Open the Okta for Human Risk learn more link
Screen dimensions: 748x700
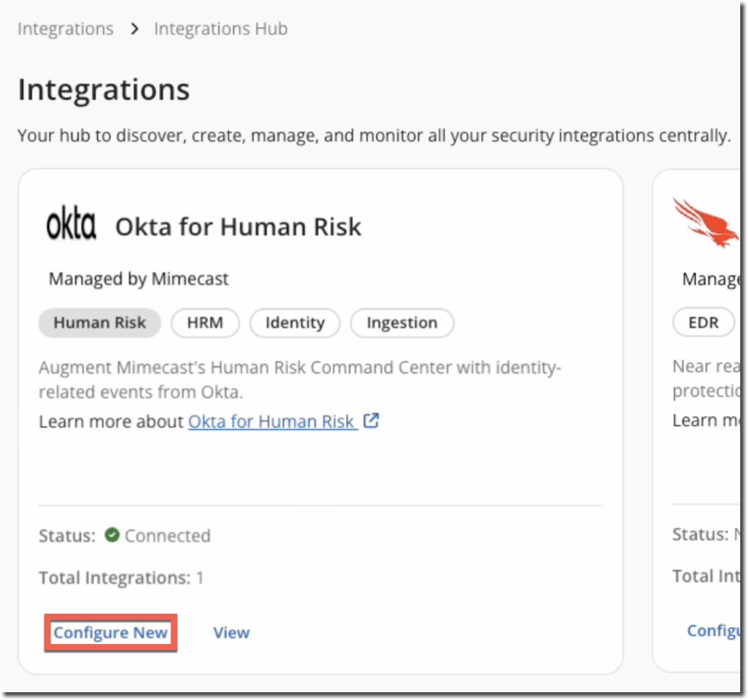click(x=271, y=422)
